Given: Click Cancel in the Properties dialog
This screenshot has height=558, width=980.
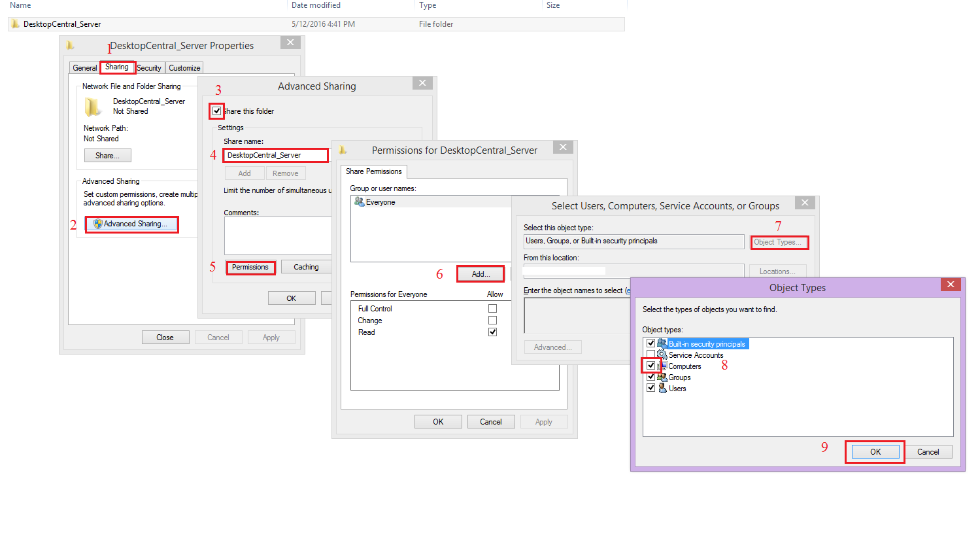Looking at the screenshot, I should (x=218, y=338).
